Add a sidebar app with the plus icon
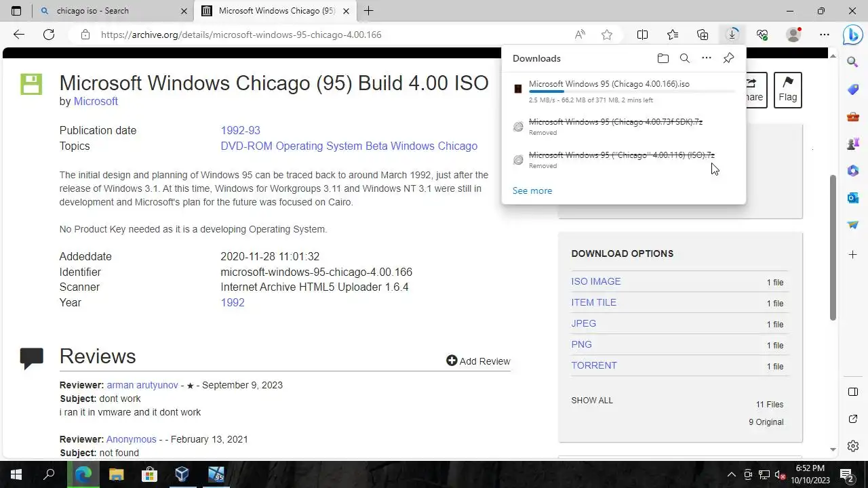868x488 pixels. [853, 254]
